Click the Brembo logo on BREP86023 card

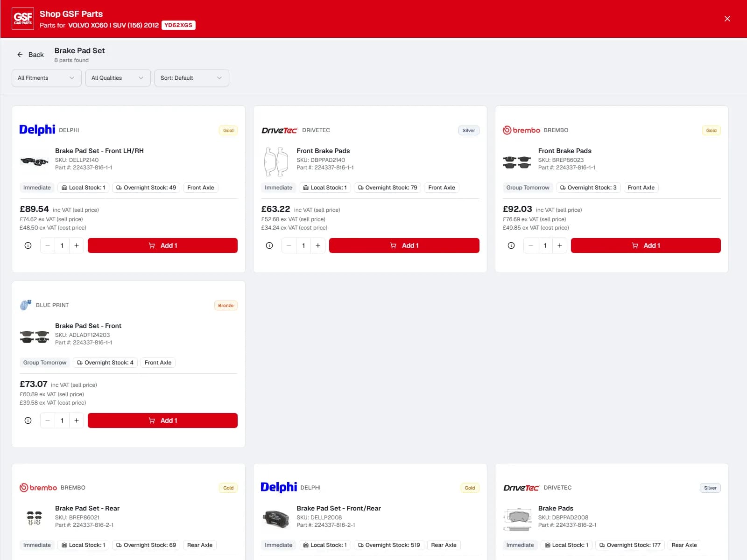pyautogui.click(x=521, y=130)
